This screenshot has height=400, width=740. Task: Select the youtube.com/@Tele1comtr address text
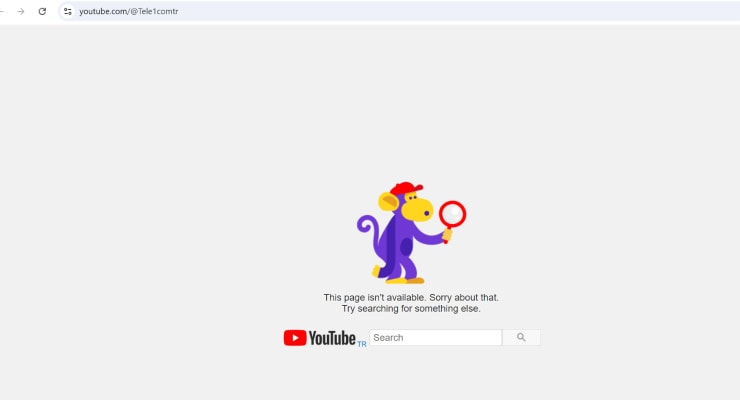click(x=128, y=11)
